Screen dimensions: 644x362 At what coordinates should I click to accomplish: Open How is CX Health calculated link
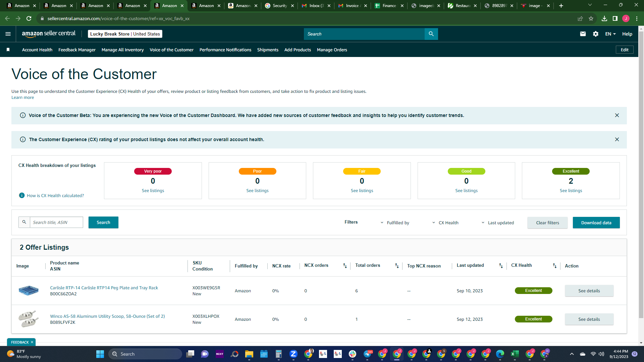pyautogui.click(x=55, y=195)
